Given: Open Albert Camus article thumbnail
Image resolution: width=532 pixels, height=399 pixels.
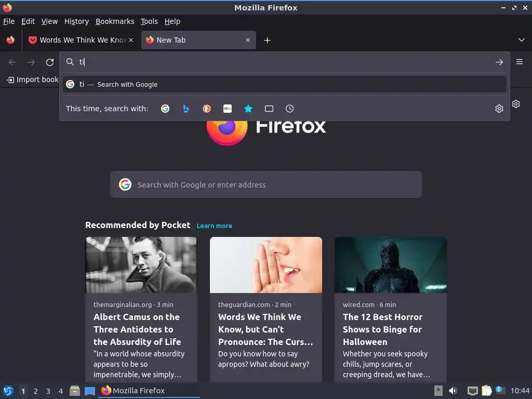Looking at the screenshot, I should tap(141, 265).
